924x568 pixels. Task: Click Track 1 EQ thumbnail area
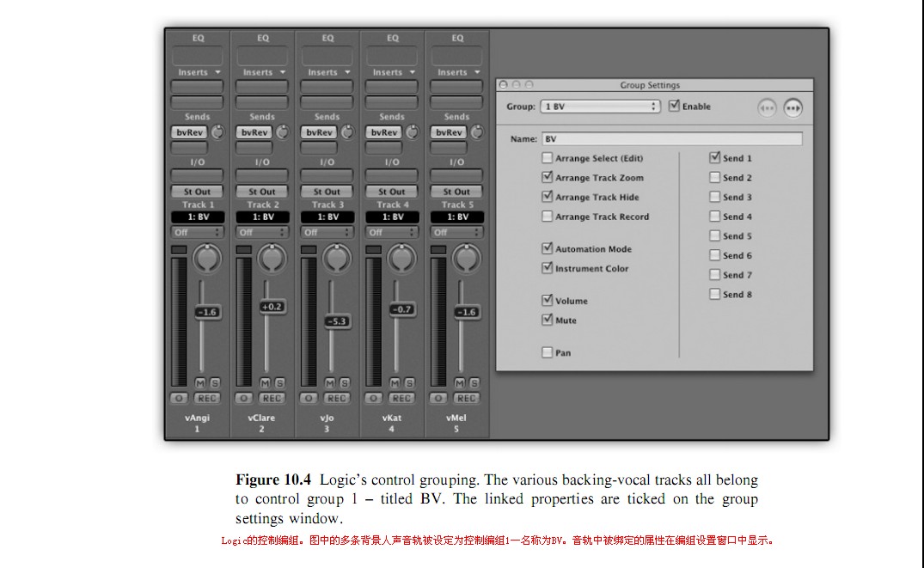[198, 56]
